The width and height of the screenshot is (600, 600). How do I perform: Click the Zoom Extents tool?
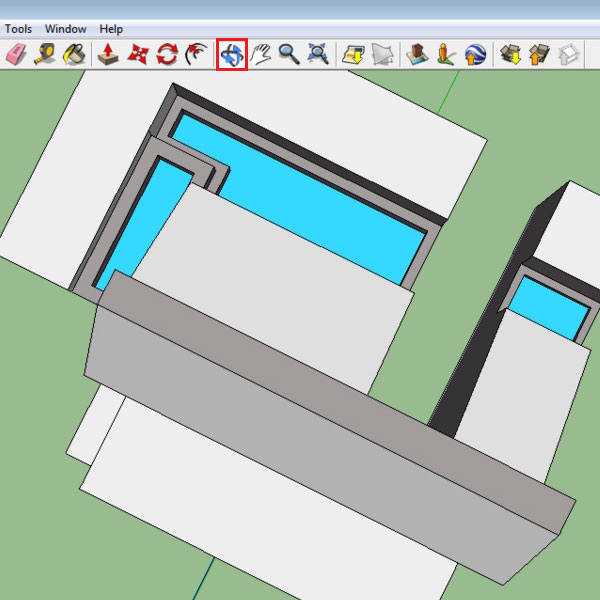(x=318, y=54)
